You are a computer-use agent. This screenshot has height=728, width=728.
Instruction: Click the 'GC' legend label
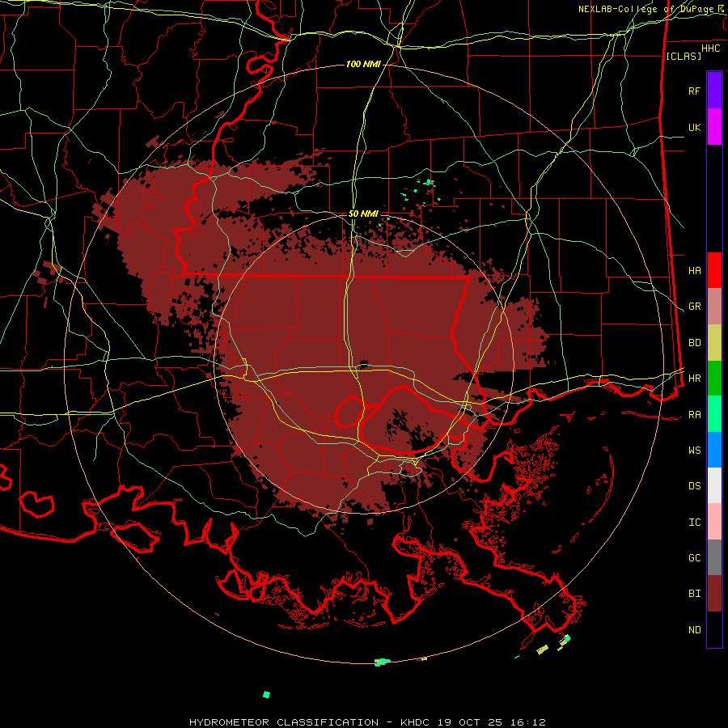click(694, 558)
